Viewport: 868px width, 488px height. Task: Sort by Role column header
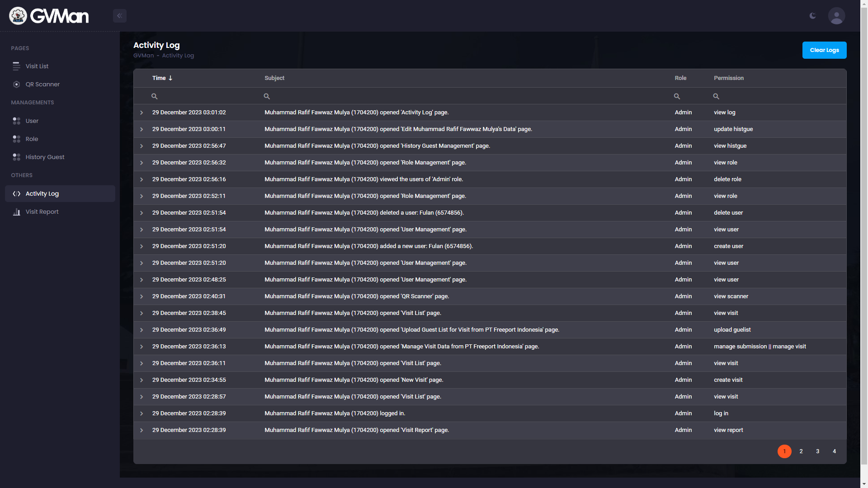[680, 78]
